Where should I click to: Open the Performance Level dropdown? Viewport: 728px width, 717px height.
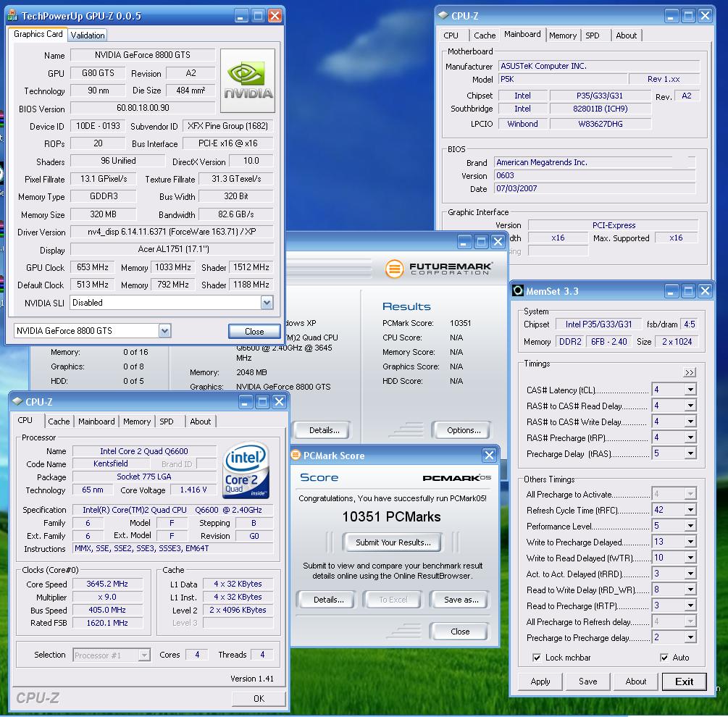690,526
